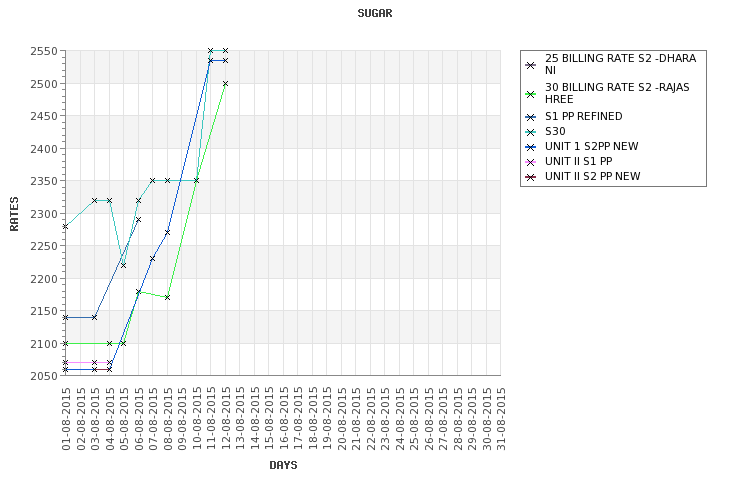Image resolution: width=750 pixels, height=500 pixels.
Task: Click the SUGAR chart title
Action: pyautogui.click(x=375, y=13)
